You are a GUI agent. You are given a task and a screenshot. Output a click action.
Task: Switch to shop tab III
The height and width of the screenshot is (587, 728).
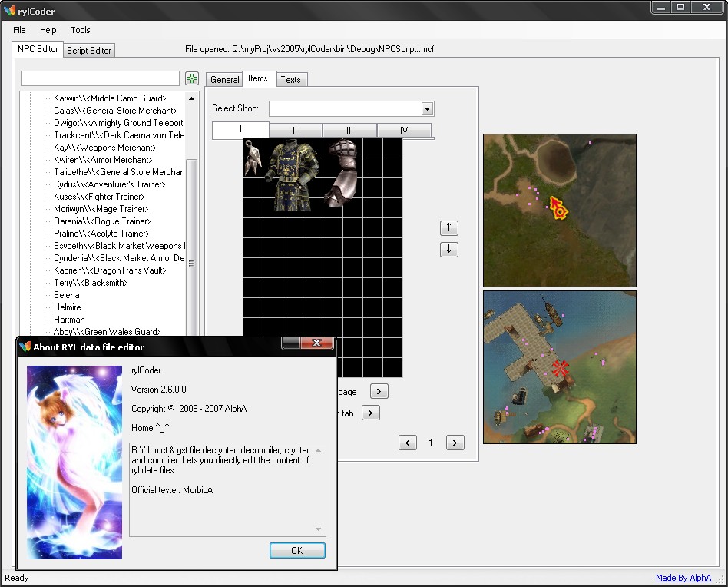point(349,131)
